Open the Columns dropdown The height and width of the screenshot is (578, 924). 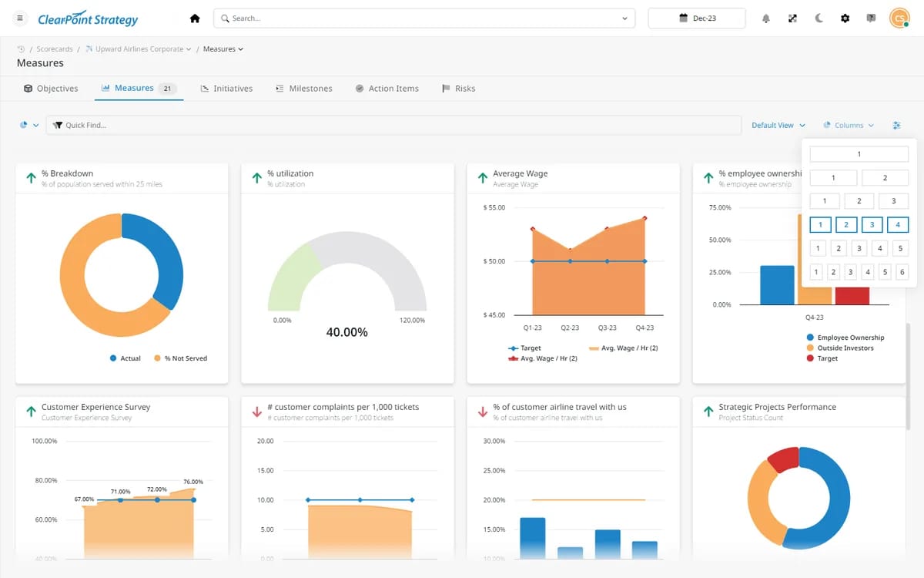pyautogui.click(x=849, y=125)
